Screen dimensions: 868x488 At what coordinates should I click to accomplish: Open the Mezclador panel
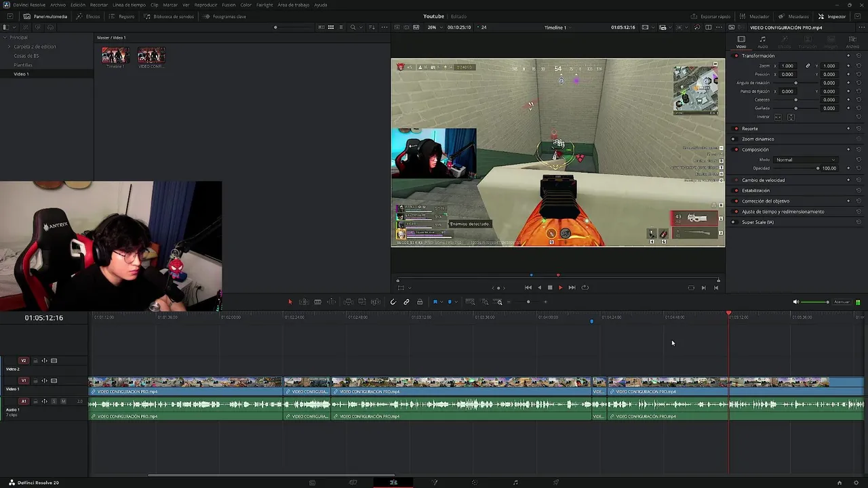coord(754,16)
